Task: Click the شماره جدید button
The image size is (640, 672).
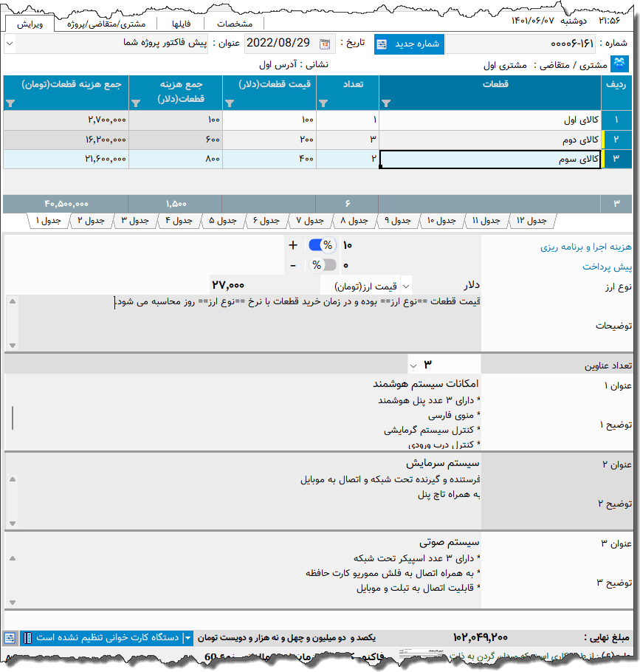Action: point(408,44)
